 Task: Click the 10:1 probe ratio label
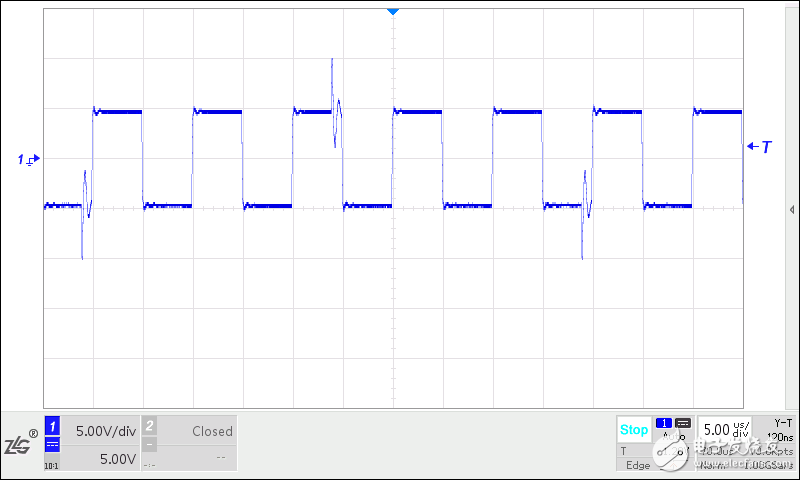tap(50, 465)
